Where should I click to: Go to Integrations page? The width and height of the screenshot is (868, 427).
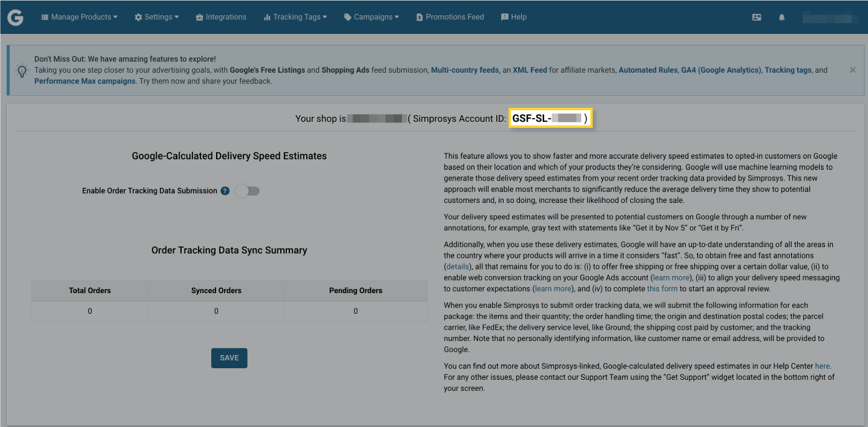tap(221, 17)
